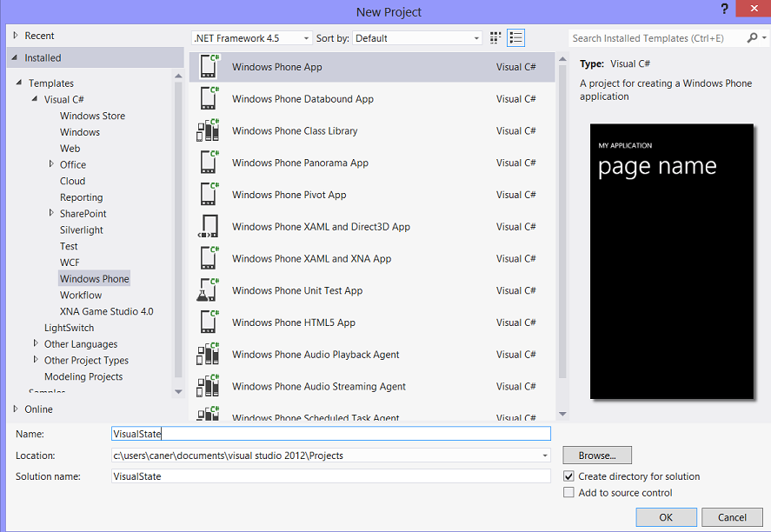This screenshot has height=532, width=771.
Task: Click the template list scrollbar up arrow
Action: click(563, 59)
